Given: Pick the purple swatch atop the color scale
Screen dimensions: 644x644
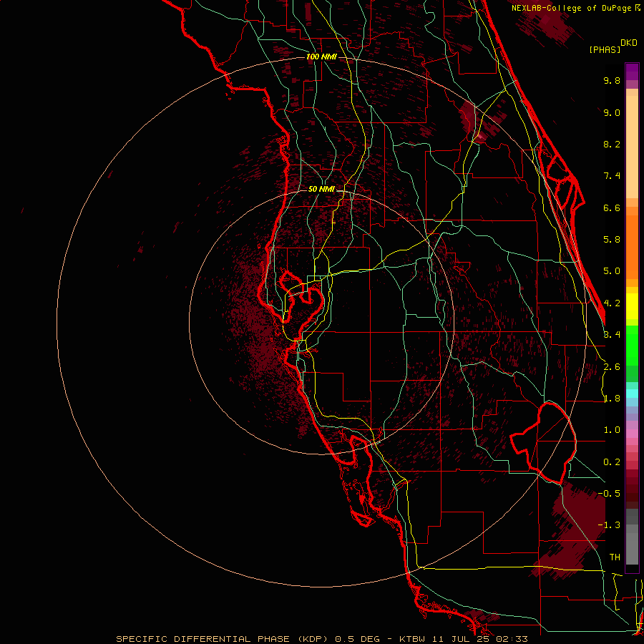Looking at the screenshot, I should click(x=632, y=72).
